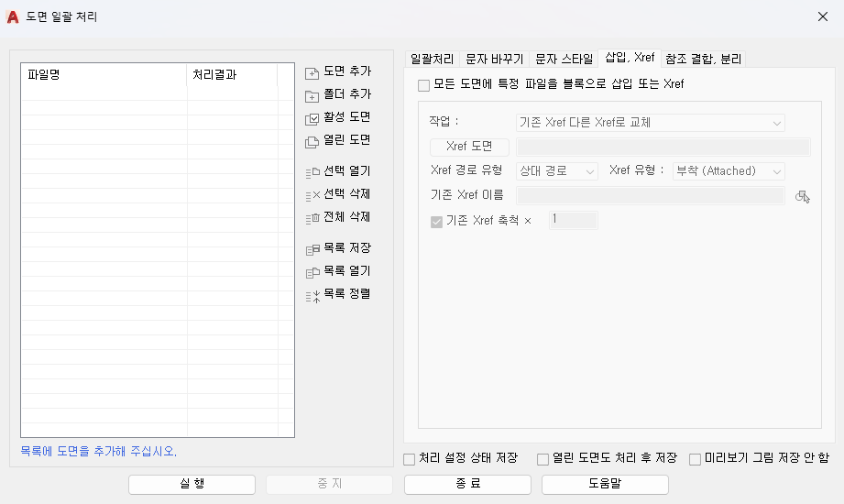844x504 pixels.
Task: Open the 작업 dropdown list
Action: 651,123
